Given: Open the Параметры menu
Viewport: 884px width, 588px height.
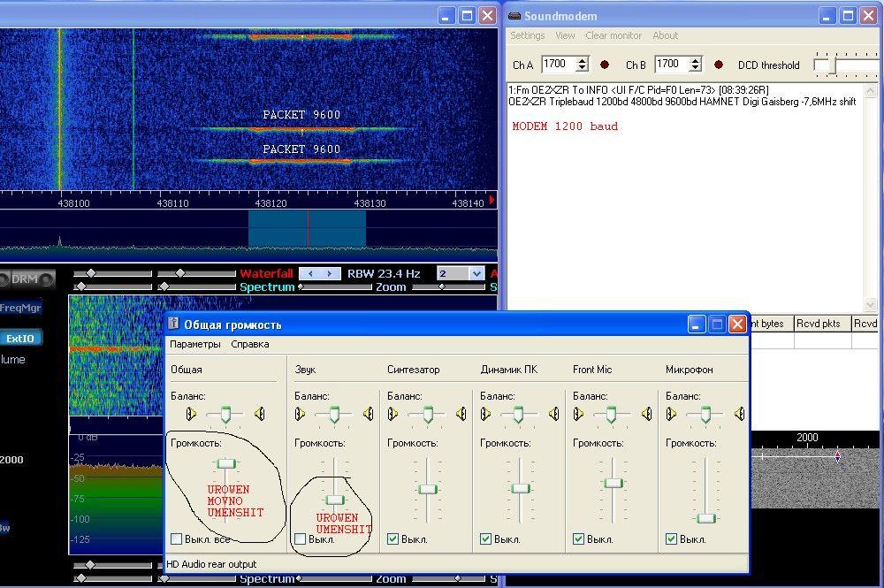Looking at the screenshot, I should coord(194,344).
